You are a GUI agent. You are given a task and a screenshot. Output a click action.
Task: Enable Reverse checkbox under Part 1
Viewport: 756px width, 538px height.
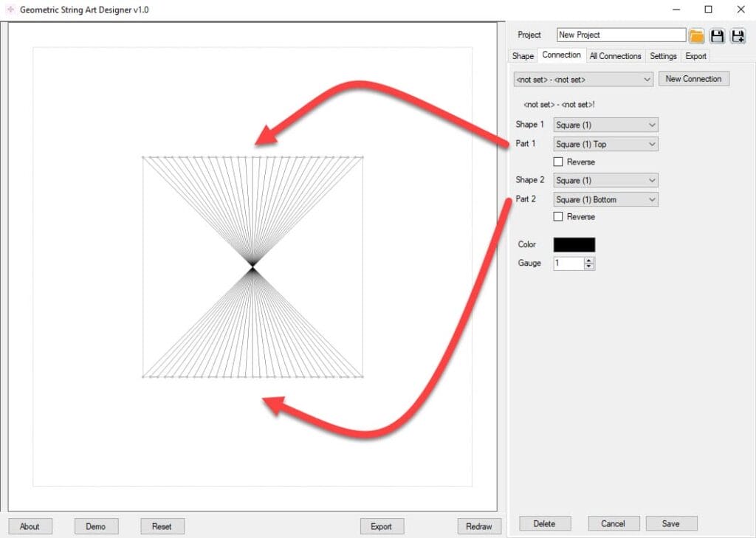(558, 162)
